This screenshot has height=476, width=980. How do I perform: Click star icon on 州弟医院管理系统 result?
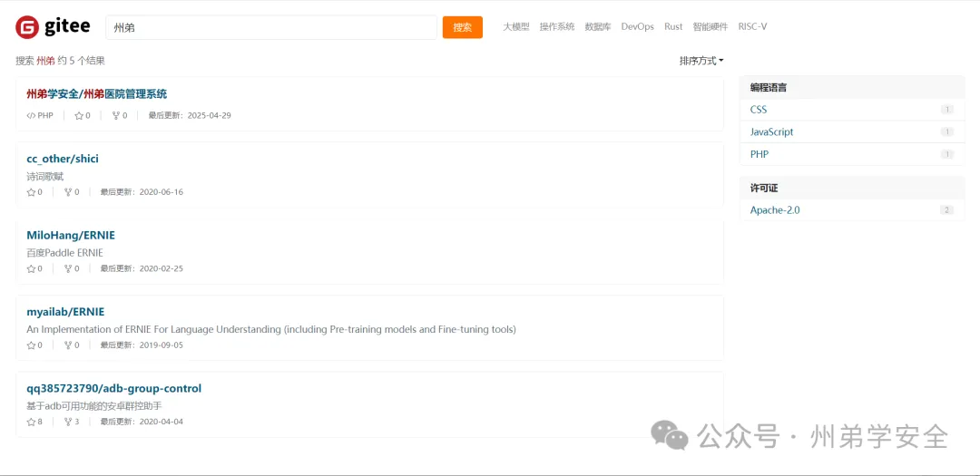tap(79, 115)
